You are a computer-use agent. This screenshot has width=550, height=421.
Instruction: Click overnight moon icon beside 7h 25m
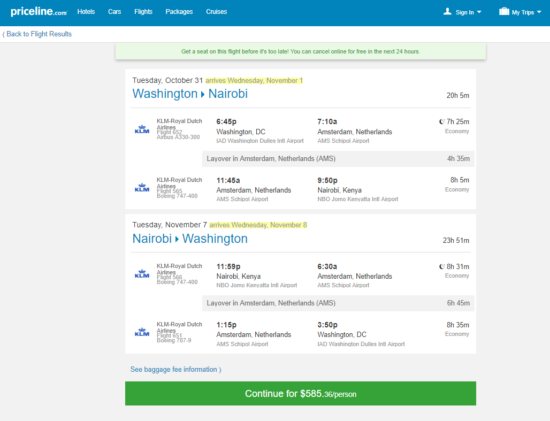pos(442,122)
